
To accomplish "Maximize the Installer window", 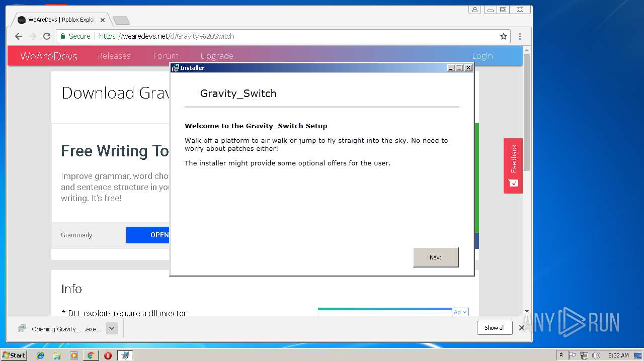I will coord(459,68).
